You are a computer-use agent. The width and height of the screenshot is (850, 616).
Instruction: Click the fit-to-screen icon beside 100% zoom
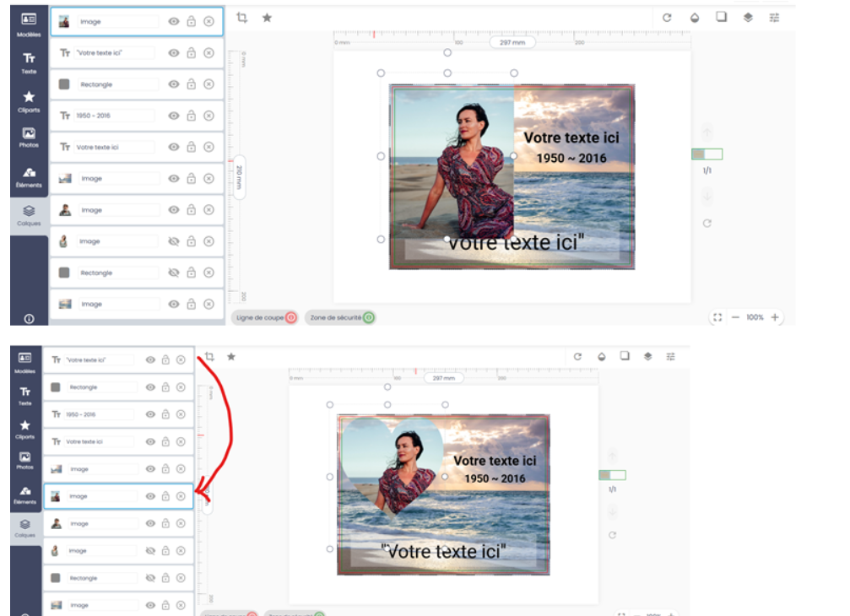(x=717, y=317)
